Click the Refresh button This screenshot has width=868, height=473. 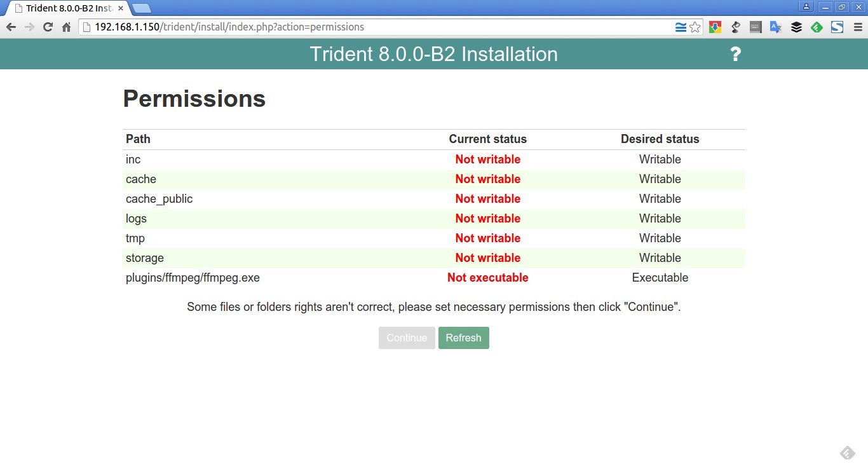pos(464,338)
